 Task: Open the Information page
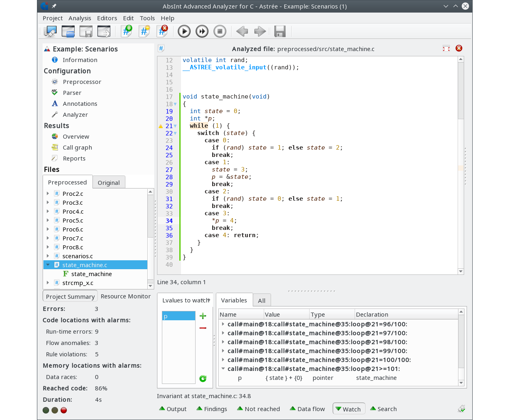click(x=80, y=60)
